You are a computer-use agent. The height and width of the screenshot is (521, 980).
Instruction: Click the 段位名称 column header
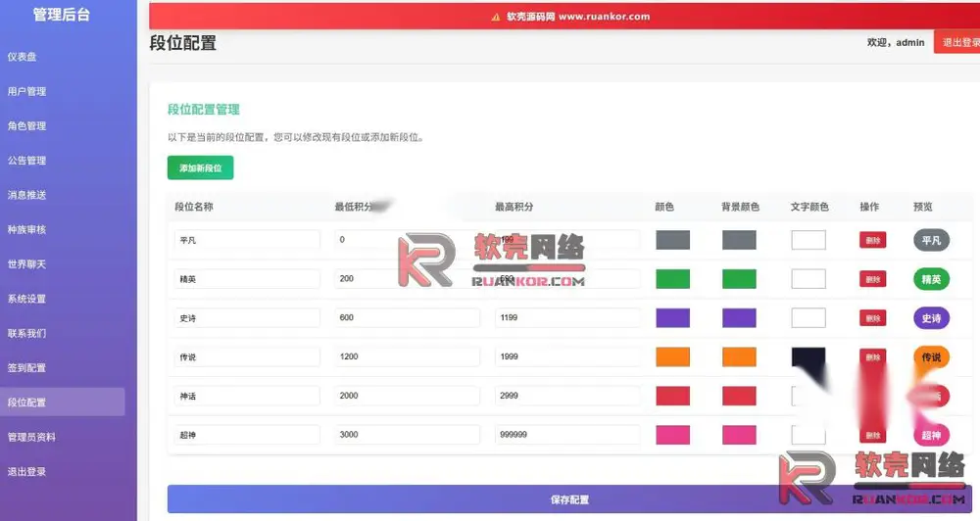point(194,207)
